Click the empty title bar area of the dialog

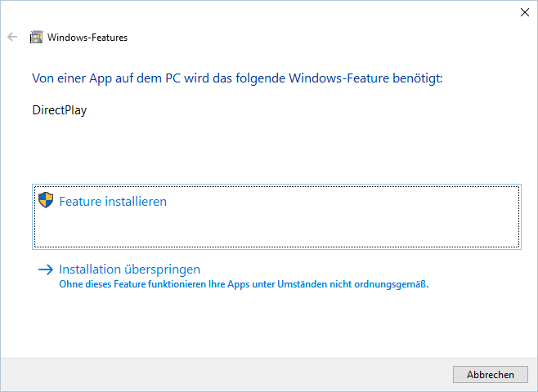pyautogui.click(x=286, y=15)
